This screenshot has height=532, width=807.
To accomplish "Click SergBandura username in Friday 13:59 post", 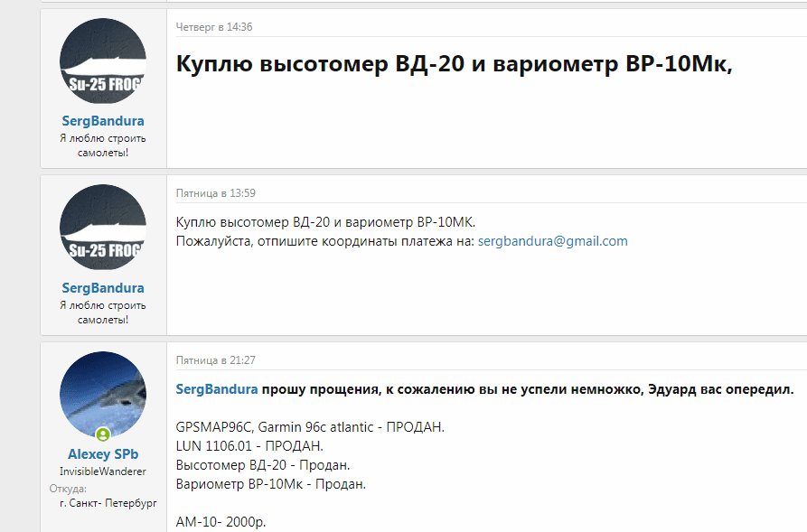I will click(x=103, y=287).
